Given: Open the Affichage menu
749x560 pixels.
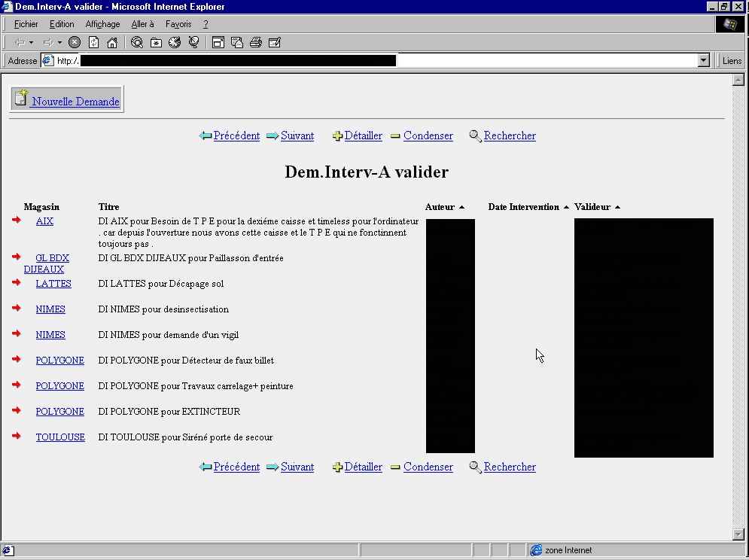Looking at the screenshot, I should 102,24.
